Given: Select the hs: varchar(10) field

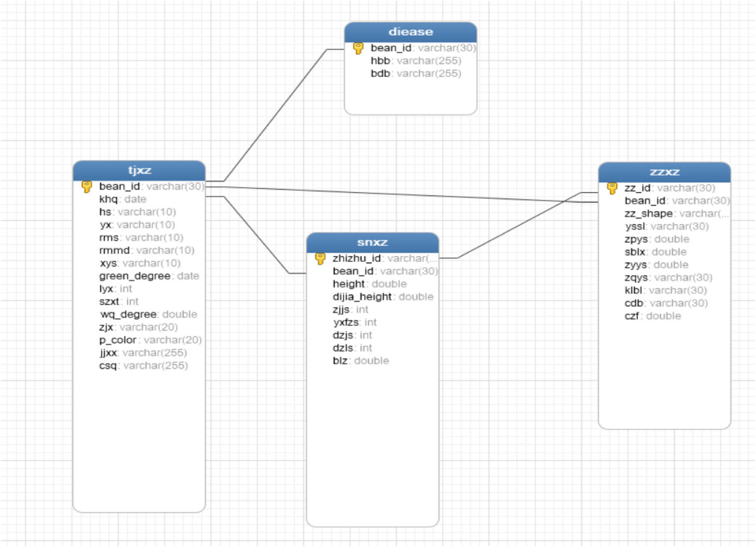Looking at the screenshot, I should 137,212.
